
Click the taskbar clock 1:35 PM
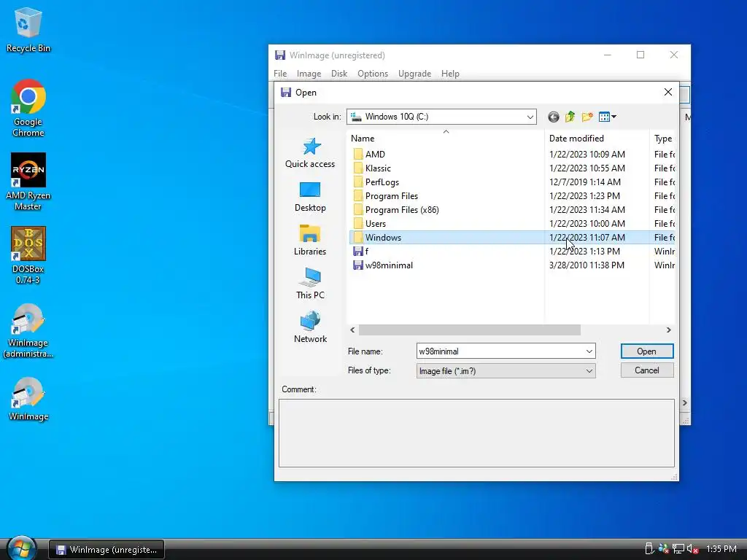point(721,549)
